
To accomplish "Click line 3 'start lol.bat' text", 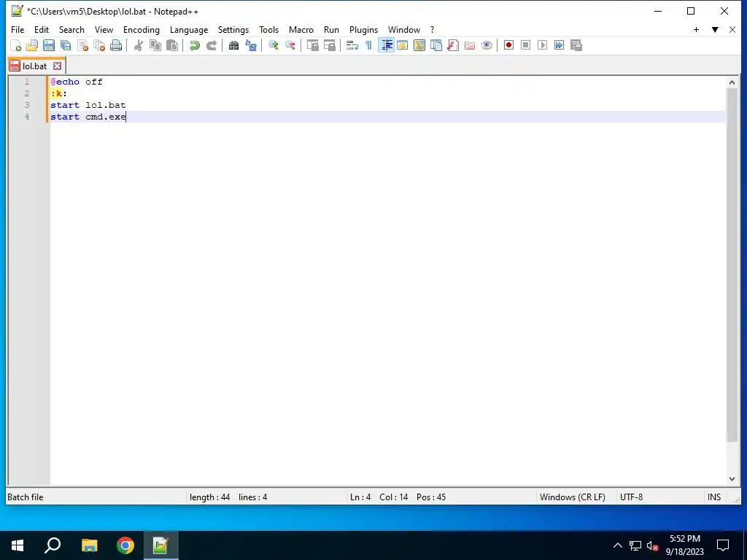I will coord(88,105).
